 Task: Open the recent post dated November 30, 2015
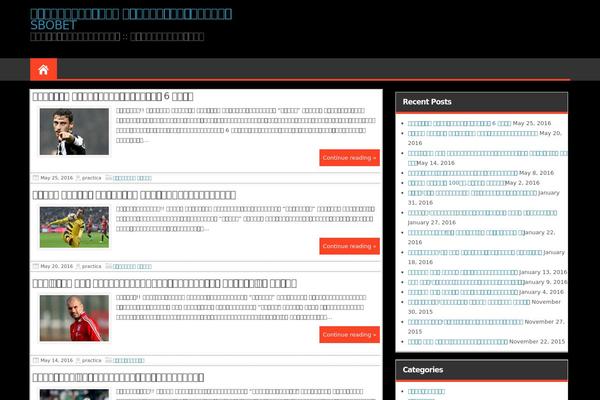click(469, 302)
